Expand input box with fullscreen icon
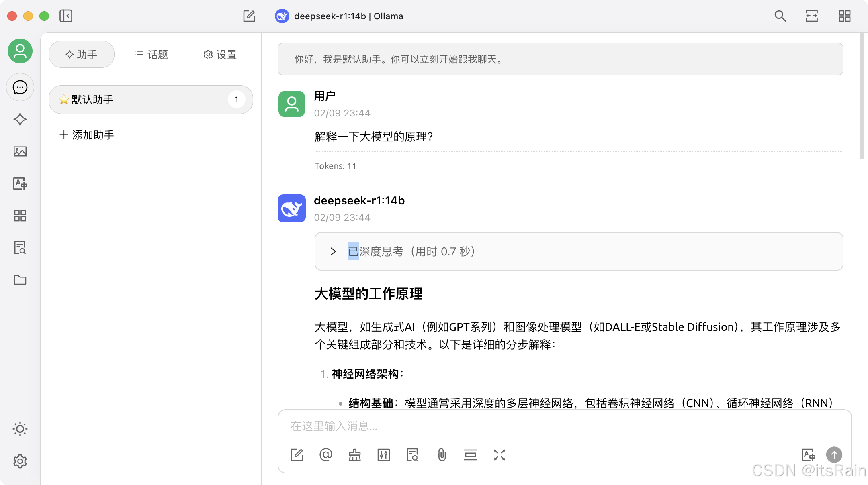The width and height of the screenshot is (868, 485). 500,455
